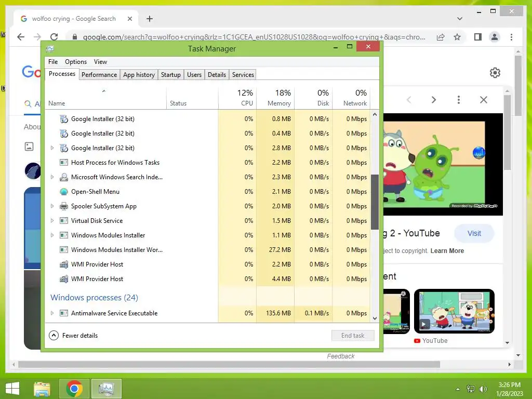This screenshot has height=399, width=532.
Task: Click the Virtual Disk Service icon
Action: coord(63,221)
